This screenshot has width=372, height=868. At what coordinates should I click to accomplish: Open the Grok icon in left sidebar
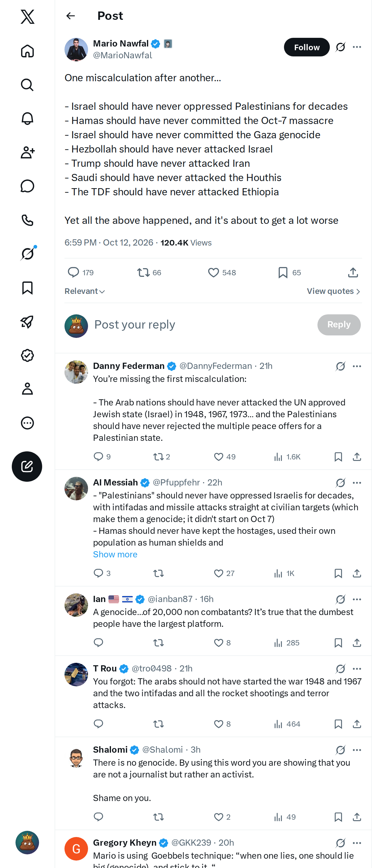[x=28, y=254]
